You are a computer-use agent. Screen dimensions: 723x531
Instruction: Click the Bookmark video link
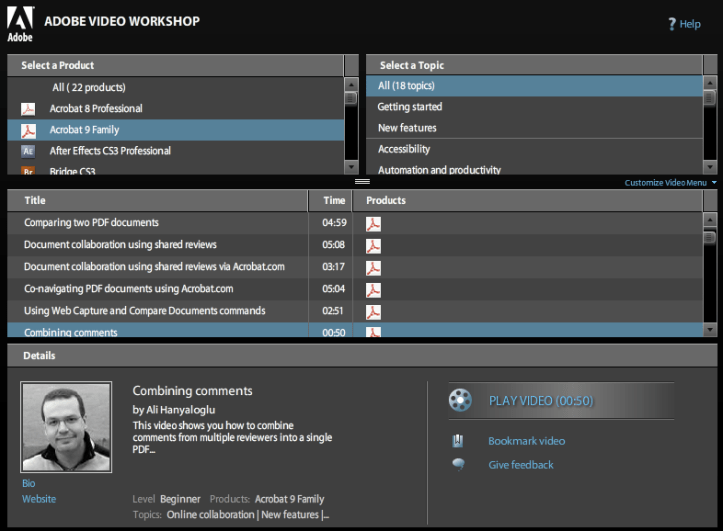pyautogui.click(x=527, y=441)
